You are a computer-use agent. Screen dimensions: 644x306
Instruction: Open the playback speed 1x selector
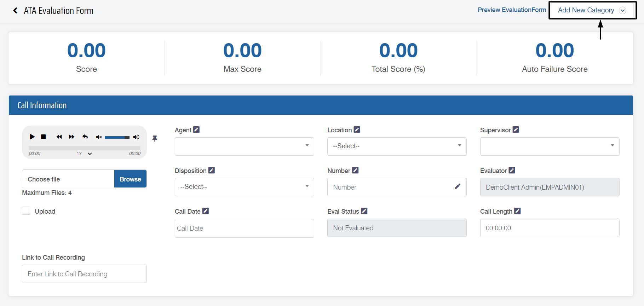(84, 154)
